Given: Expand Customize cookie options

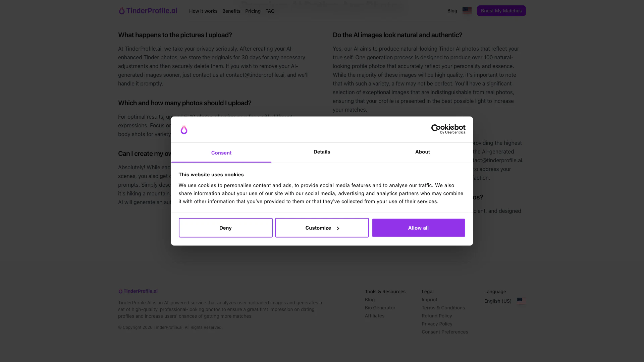Looking at the screenshot, I should pyautogui.click(x=322, y=228).
